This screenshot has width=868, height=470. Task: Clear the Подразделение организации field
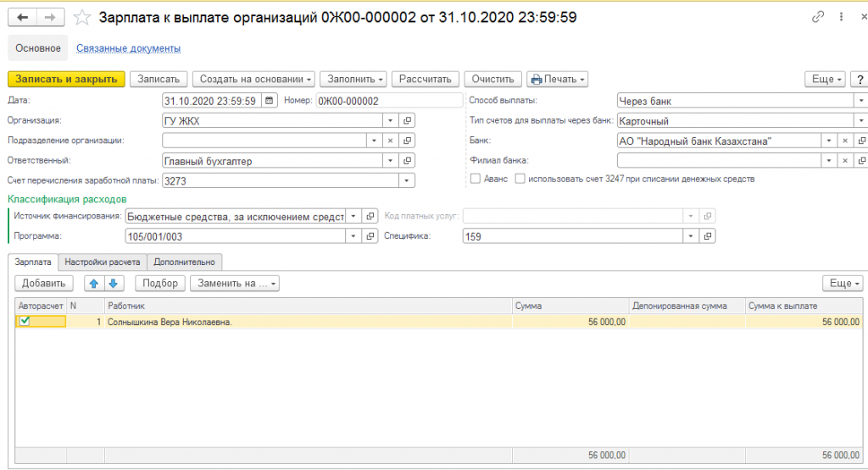[x=390, y=141]
